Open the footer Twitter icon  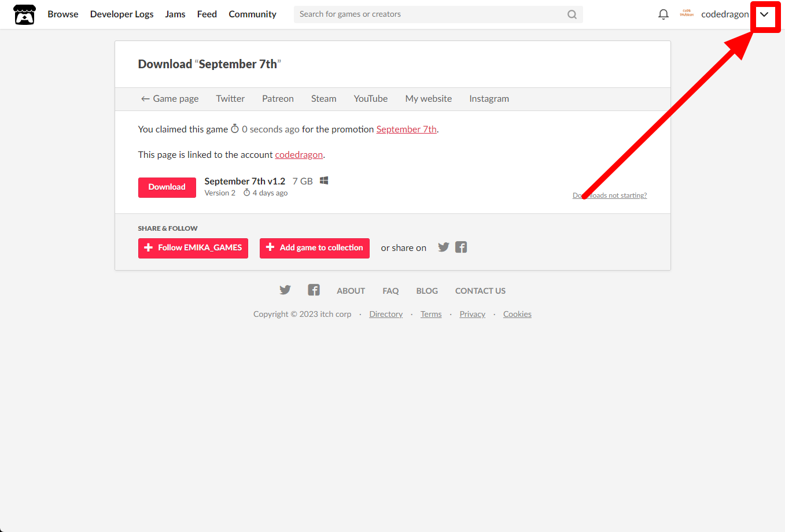tap(285, 290)
